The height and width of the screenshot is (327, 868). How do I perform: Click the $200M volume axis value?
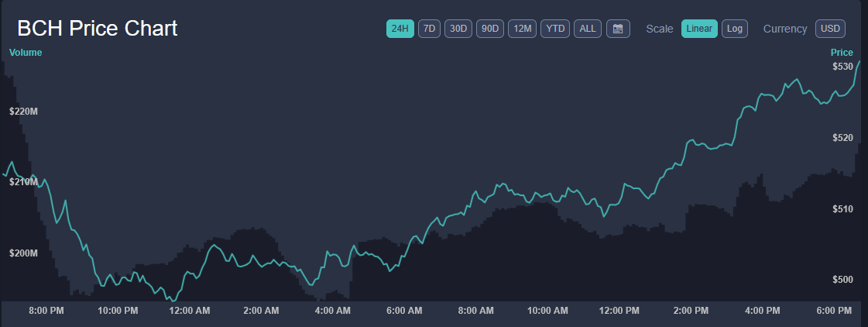point(24,253)
